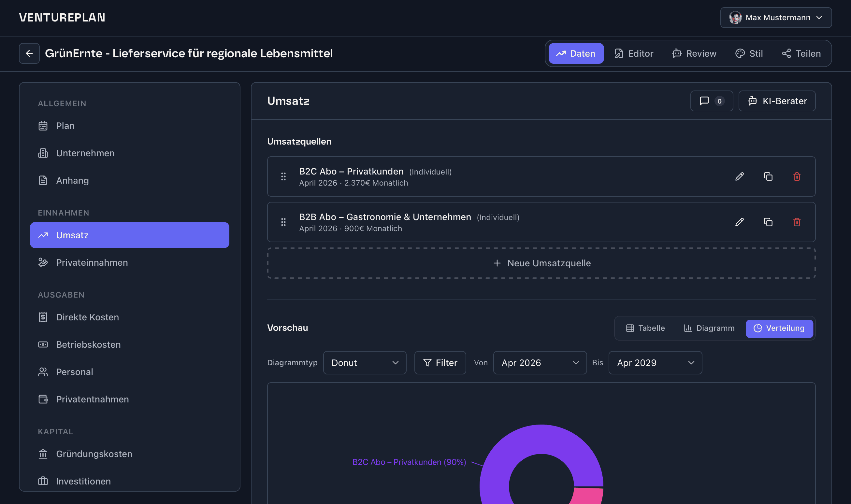Click the VENTUREPLAN logo
The height and width of the screenshot is (504, 851).
point(62,18)
